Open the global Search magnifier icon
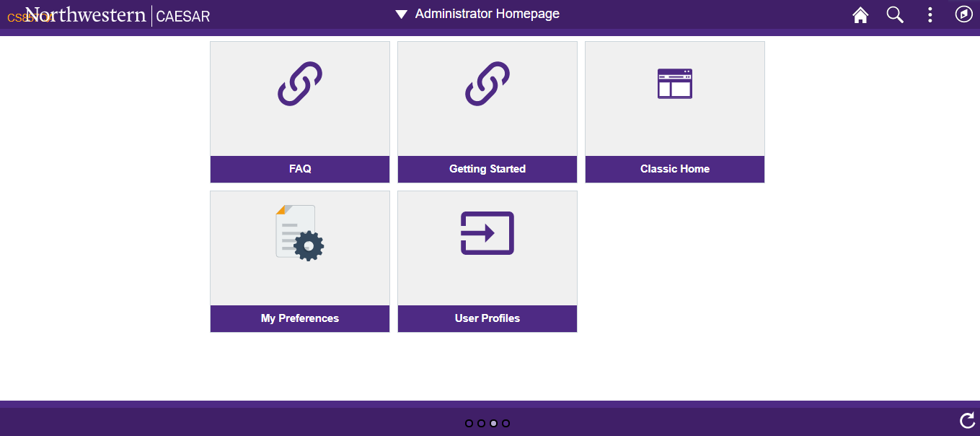This screenshot has width=980, height=436. coord(895,14)
